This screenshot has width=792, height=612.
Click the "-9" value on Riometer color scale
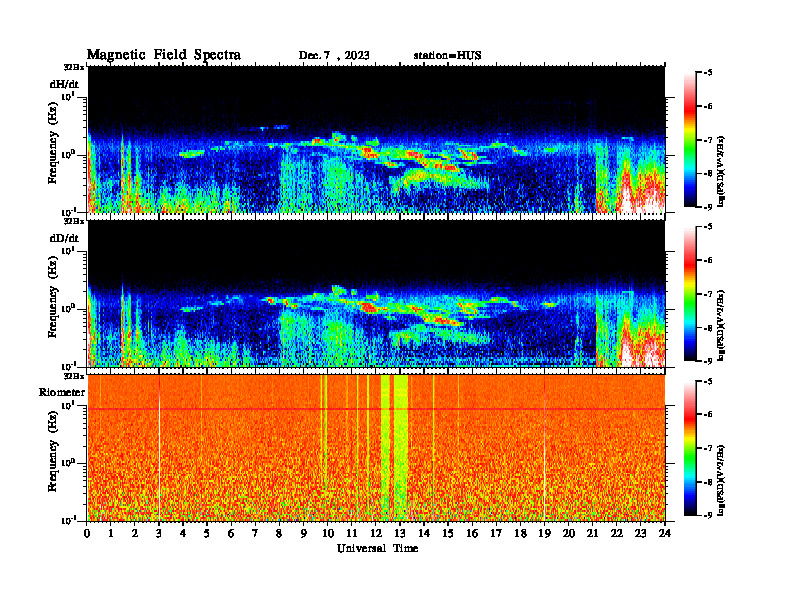[708, 515]
